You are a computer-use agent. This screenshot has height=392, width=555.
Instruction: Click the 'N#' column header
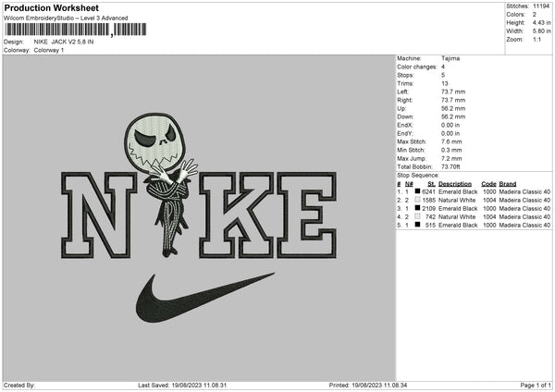(409, 184)
